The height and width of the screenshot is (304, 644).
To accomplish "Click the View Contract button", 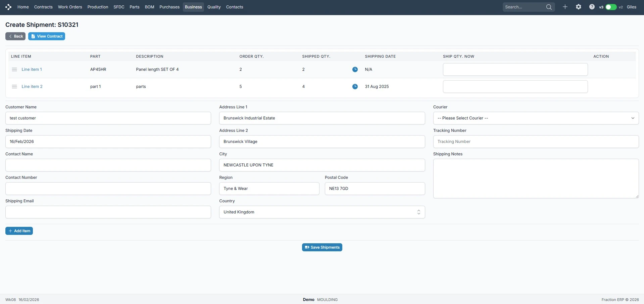I will pos(47,36).
